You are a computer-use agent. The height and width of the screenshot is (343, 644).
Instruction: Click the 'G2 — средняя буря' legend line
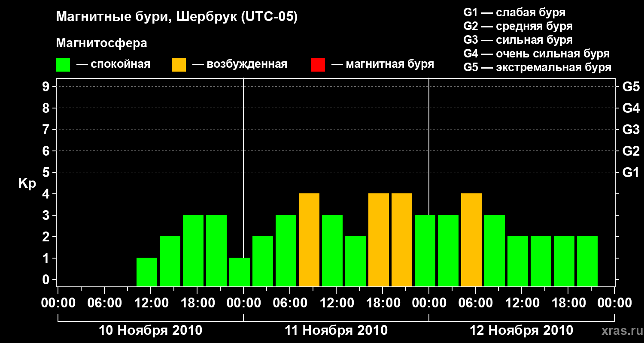coord(518,26)
